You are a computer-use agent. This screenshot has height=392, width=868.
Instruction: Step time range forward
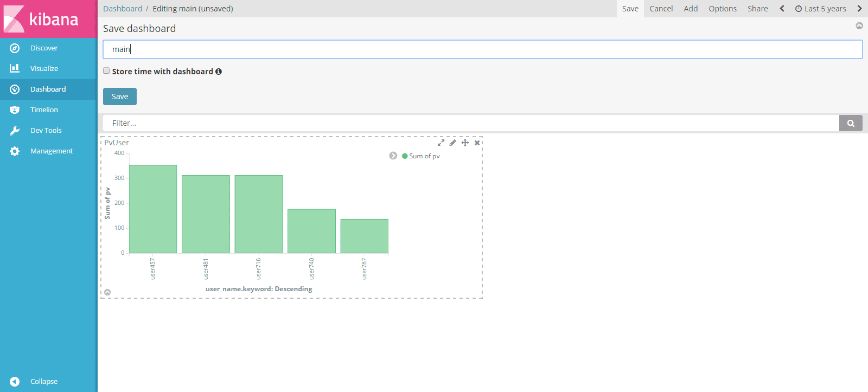tap(859, 9)
